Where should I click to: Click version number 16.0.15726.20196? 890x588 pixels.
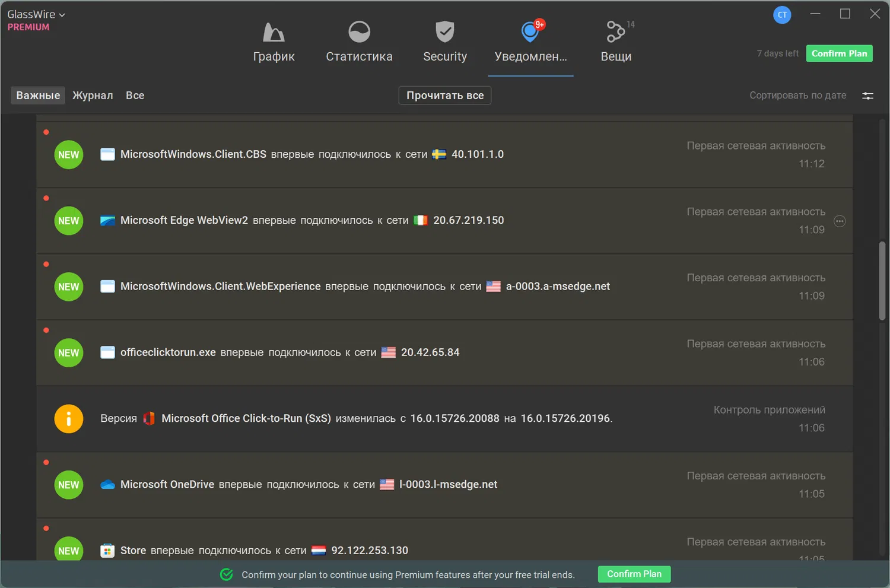pos(565,418)
